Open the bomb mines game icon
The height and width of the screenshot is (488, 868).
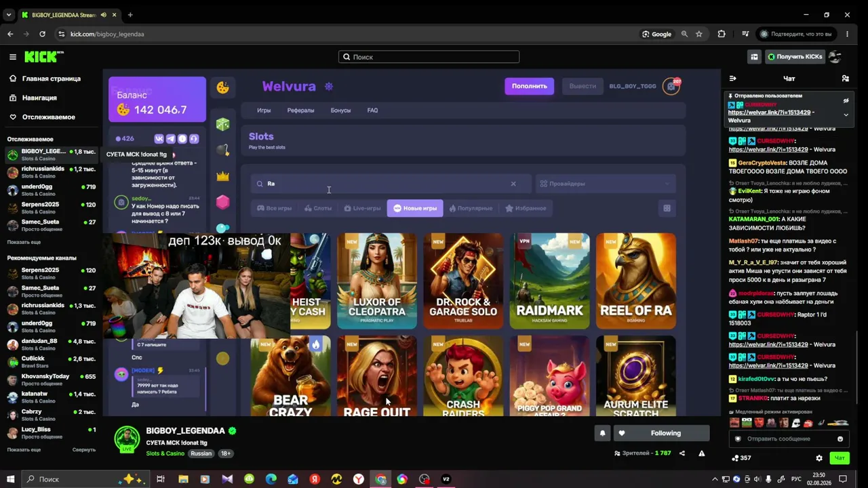point(222,150)
